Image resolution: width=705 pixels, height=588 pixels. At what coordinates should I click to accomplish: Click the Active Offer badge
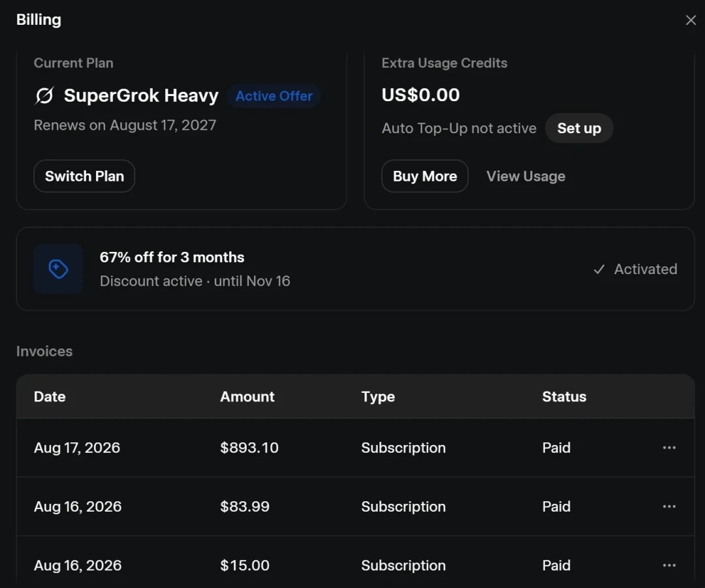274,96
